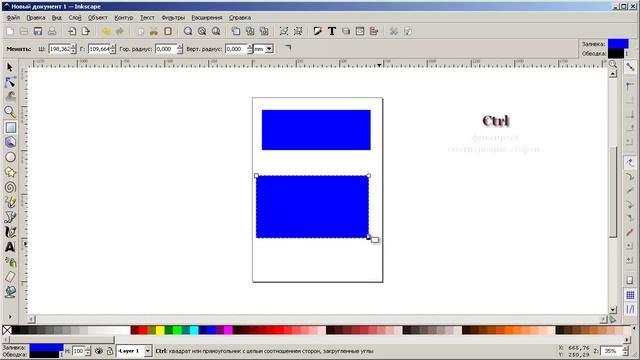Click the zoom percentage stepper arrows
The height and width of the screenshot is (360, 640).
tap(624, 351)
